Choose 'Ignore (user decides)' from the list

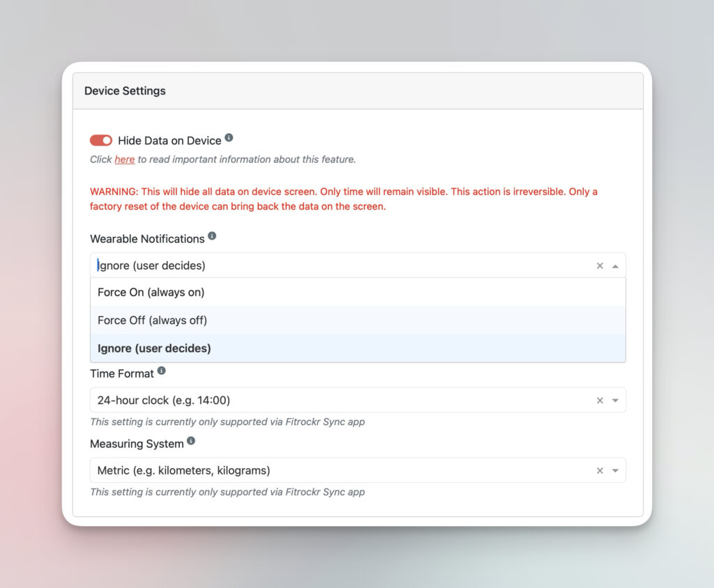click(x=154, y=348)
